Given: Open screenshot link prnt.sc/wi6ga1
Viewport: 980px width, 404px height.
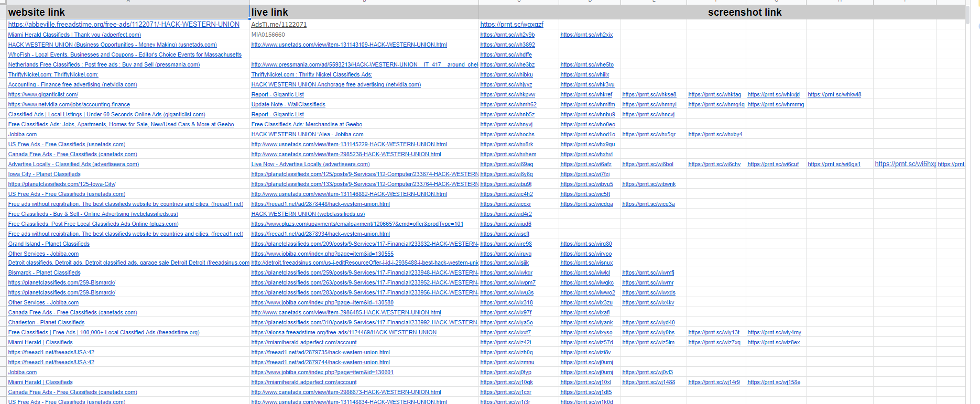Looking at the screenshot, I should [834, 165].
